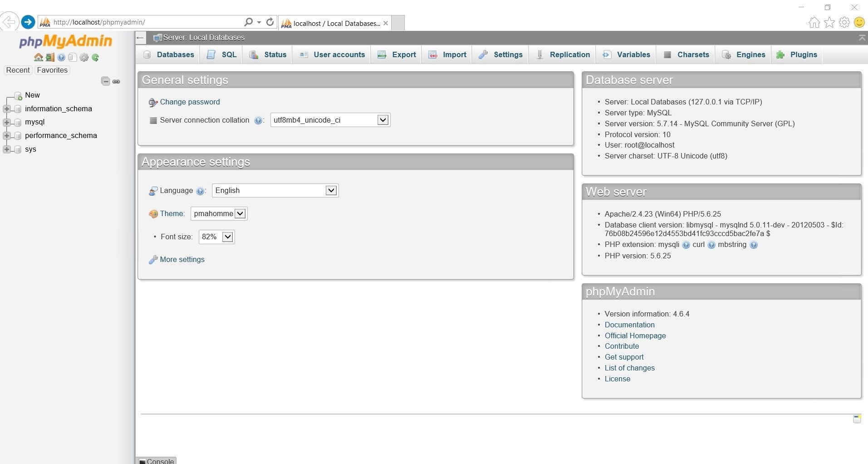Click the More settings wrench icon

[153, 260]
